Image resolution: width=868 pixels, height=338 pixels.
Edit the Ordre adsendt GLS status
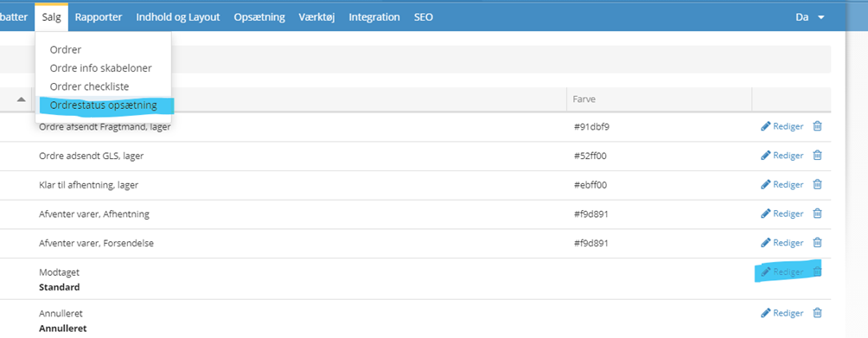pyautogui.click(x=782, y=156)
